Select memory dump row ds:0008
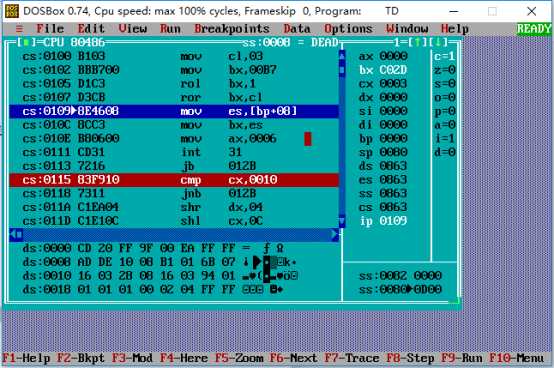The width and height of the screenshot is (554, 368). [174, 262]
